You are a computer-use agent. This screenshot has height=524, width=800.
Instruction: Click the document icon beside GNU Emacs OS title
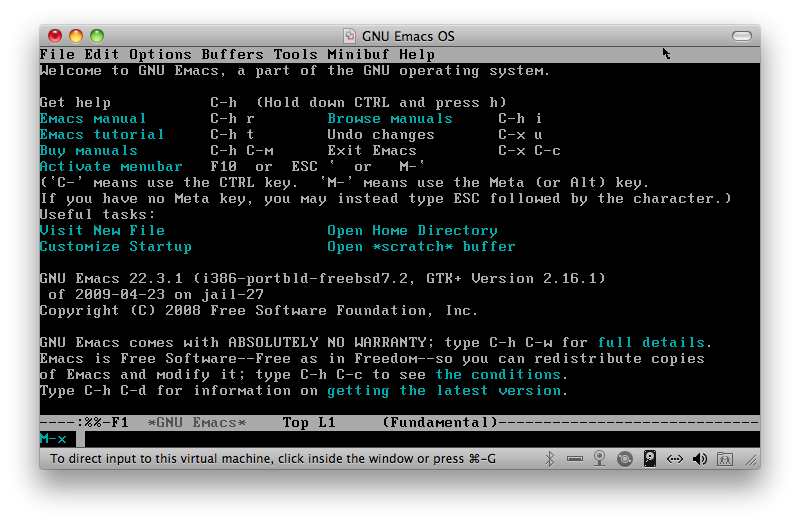(x=349, y=36)
